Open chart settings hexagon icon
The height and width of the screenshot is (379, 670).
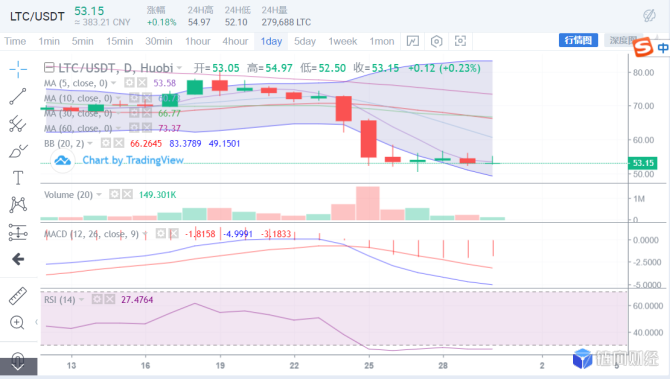pyautogui.click(x=436, y=41)
